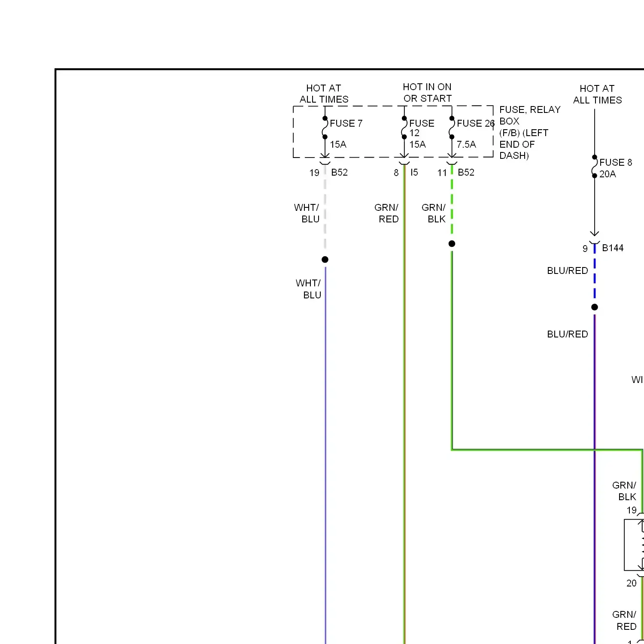Click the splice dot on WHT/BLU wire
The image size is (644, 644).
[325, 259]
